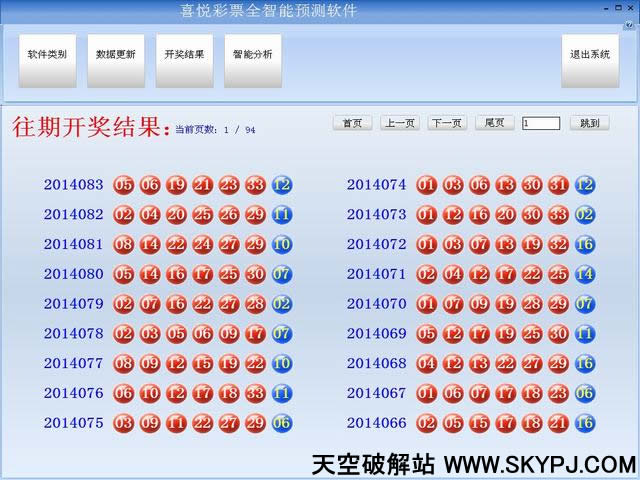Click the page number input field
The height and width of the screenshot is (480, 640).
click(x=541, y=123)
